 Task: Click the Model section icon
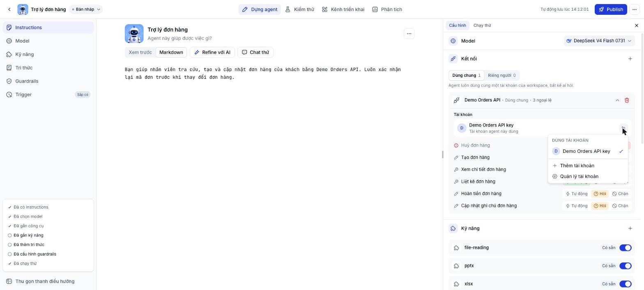[x=453, y=41]
